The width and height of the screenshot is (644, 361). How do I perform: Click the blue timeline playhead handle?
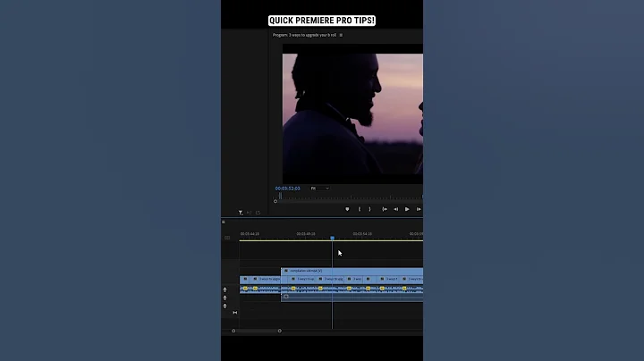(332, 238)
